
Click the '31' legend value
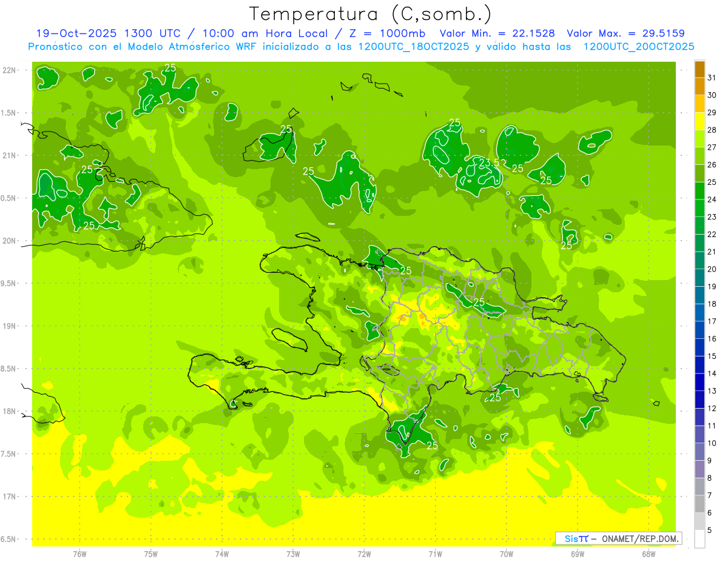(x=712, y=78)
